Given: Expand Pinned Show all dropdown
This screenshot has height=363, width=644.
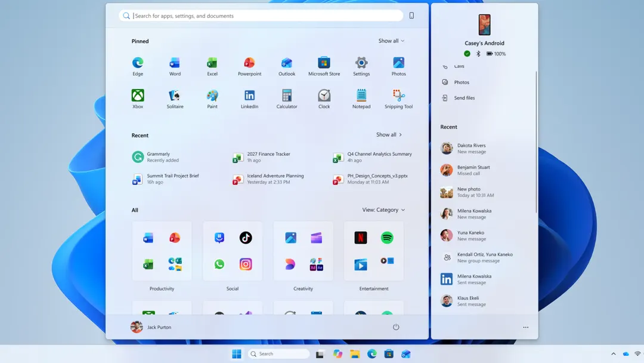Looking at the screenshot, I should click(391, 41).
